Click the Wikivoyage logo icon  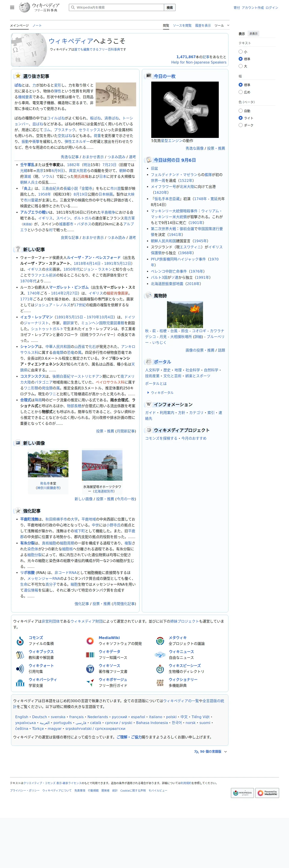[x=90, y=683]
